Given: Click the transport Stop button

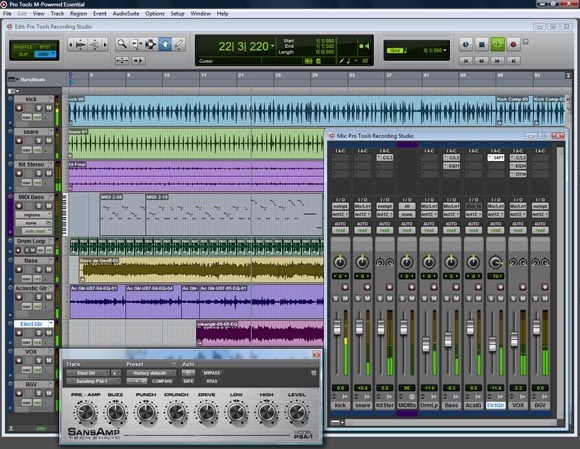Looking at the screenshot, I should [x=482, y=44].
